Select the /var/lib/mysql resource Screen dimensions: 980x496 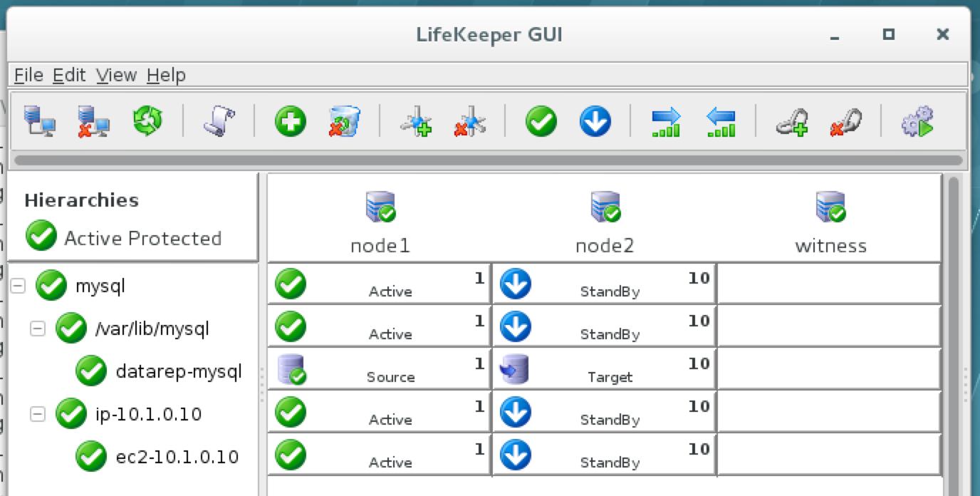(x=152, y=329)
